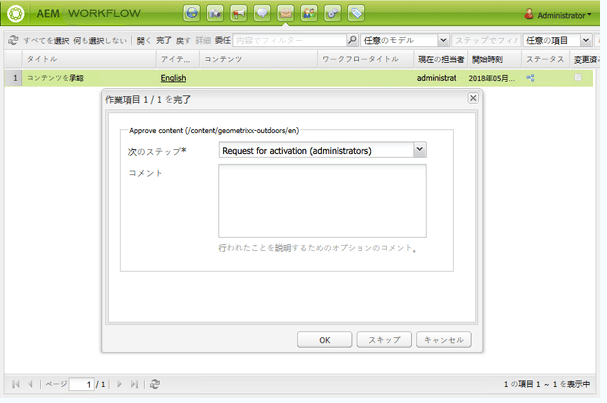Screen dimensions: 607x403
Task: Toggle the 変更済 checkbox in row 1
Action: pos(578,77)
